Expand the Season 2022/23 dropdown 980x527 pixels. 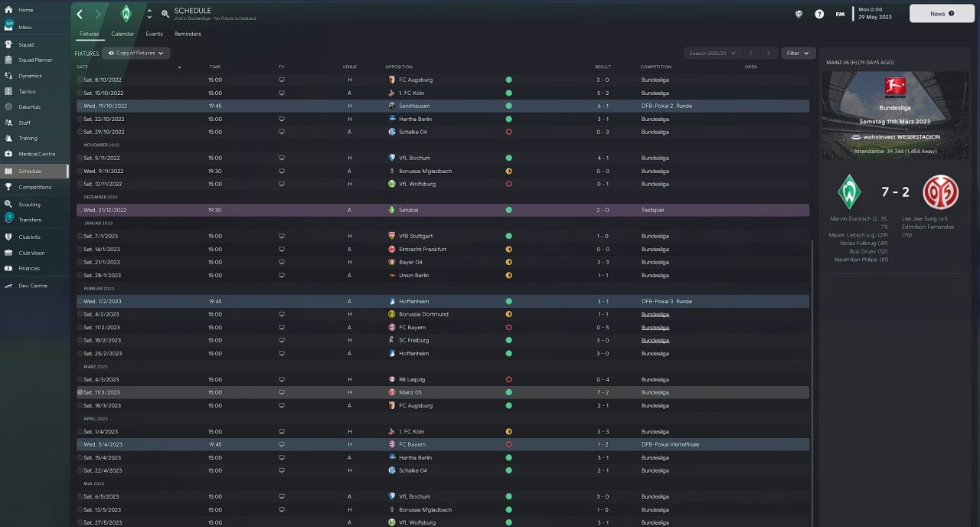[712, 53]
